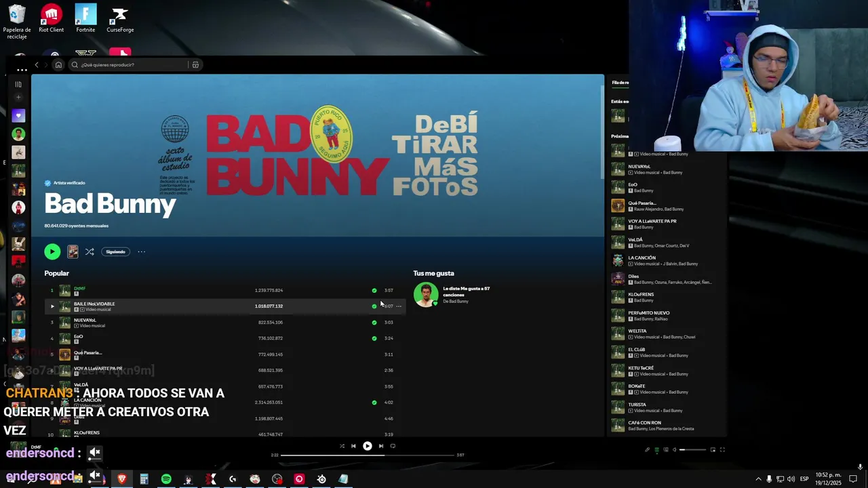Select the EoO track in Popular
Screen dimensions: 868x488
tap(78, 336)
